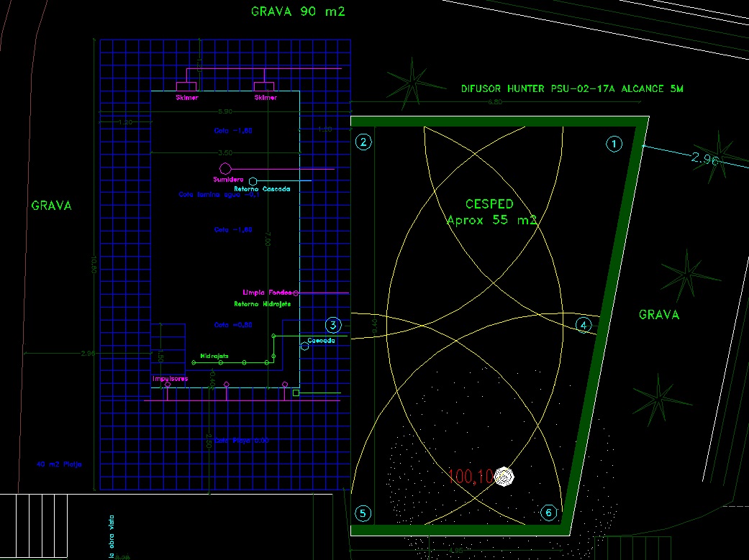Pick the circled number 3 diffuser marker

pyautogui.click(x=332, y=325)
